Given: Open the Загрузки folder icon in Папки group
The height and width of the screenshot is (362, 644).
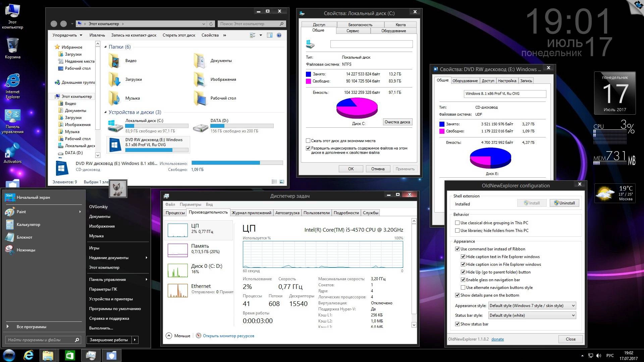Looking at the screenshot, I should (x=114, y=80).
